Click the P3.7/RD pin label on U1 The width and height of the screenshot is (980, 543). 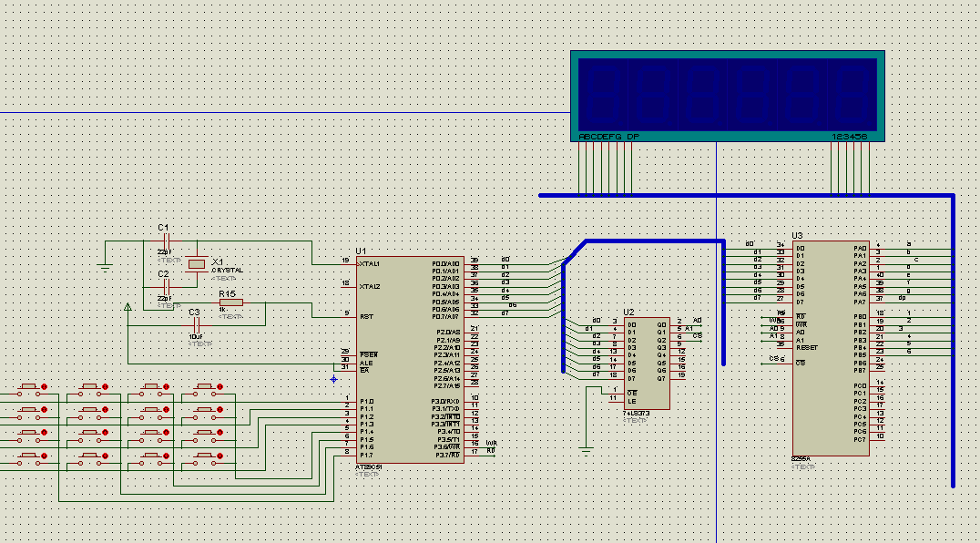[x=447, y=455]
